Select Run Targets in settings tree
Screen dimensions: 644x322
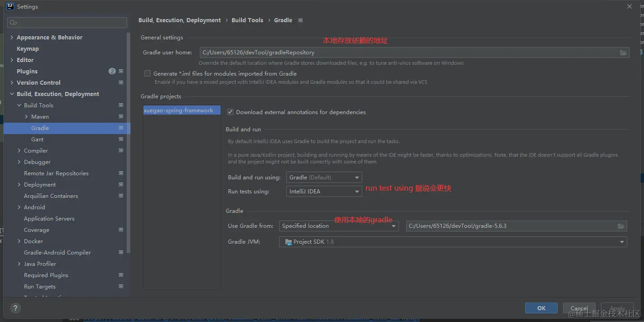(40, 286)
